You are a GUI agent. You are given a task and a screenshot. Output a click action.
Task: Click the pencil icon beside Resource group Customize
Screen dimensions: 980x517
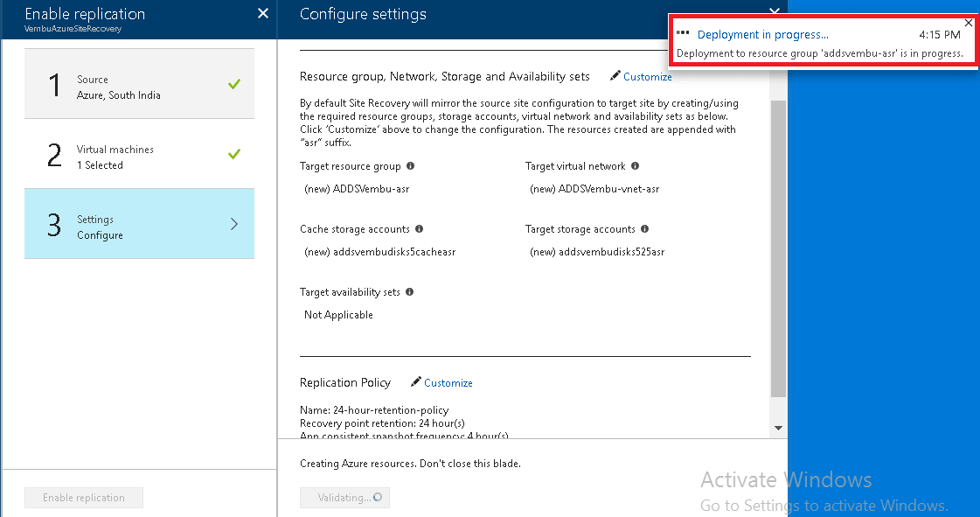615,75
